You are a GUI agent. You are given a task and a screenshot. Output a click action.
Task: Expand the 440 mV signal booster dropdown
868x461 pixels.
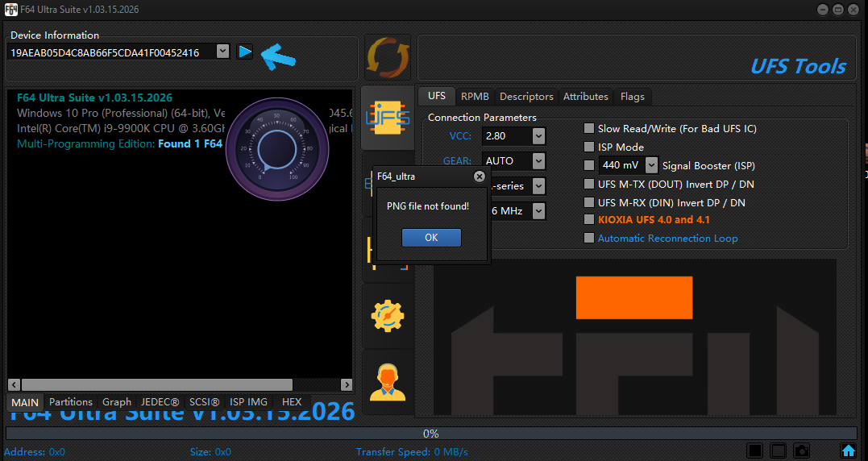tap(651, 165)
